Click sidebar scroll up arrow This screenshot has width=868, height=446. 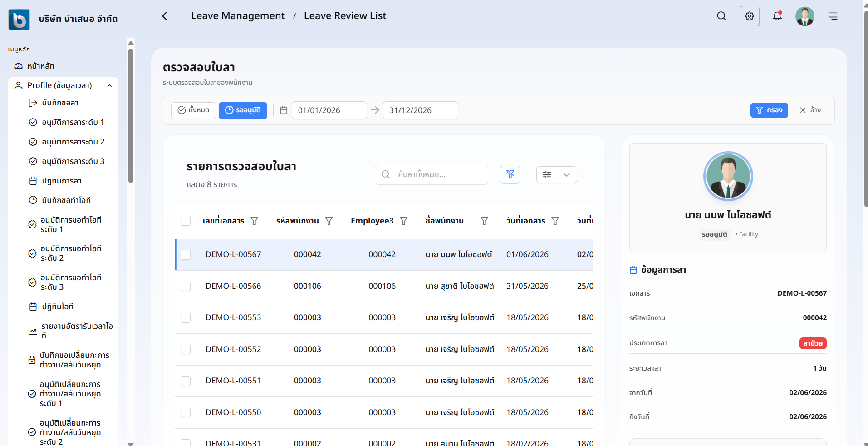(x=131, y=43)
